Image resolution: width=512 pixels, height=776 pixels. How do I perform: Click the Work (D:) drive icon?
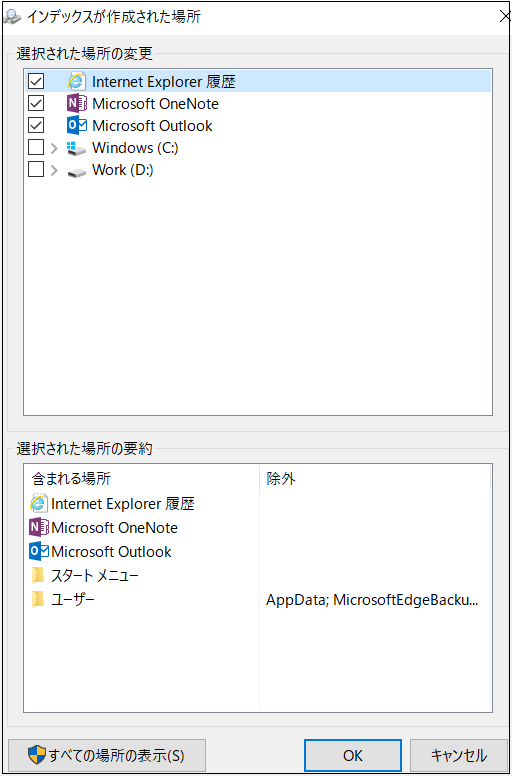pos(76,171)
